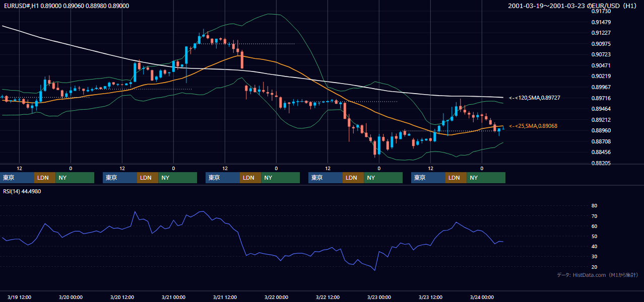The width and height of the screenshot is (644, 302).
Task: Select the 3/23 12:00 date label
Action: point(430,297)
